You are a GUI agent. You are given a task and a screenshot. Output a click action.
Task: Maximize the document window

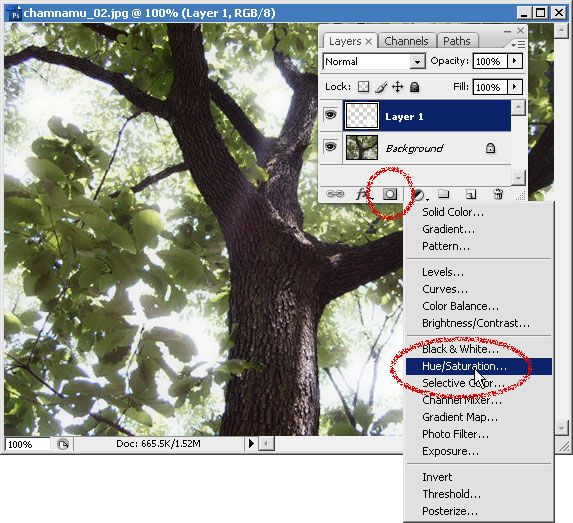pos(541,13)
